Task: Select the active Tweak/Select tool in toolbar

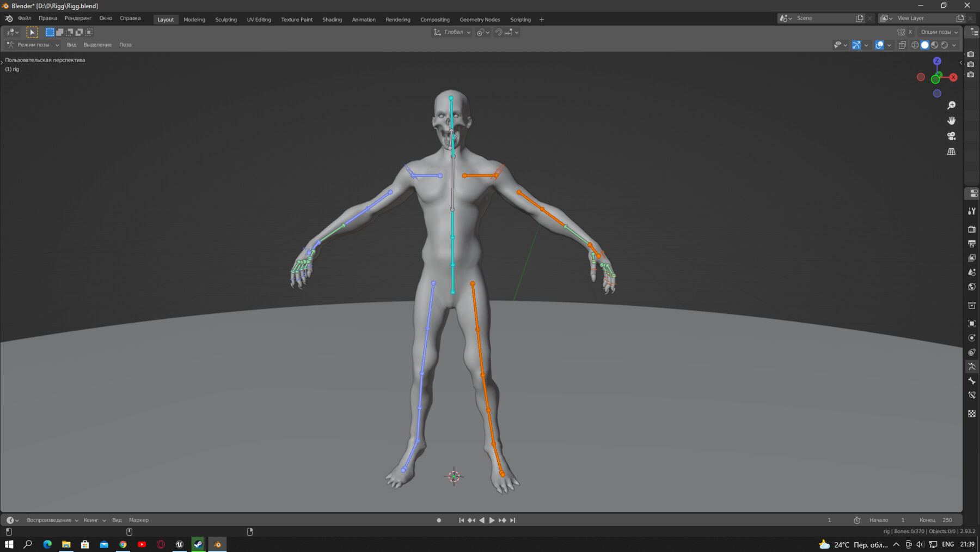Action: (x=32, y=32)
